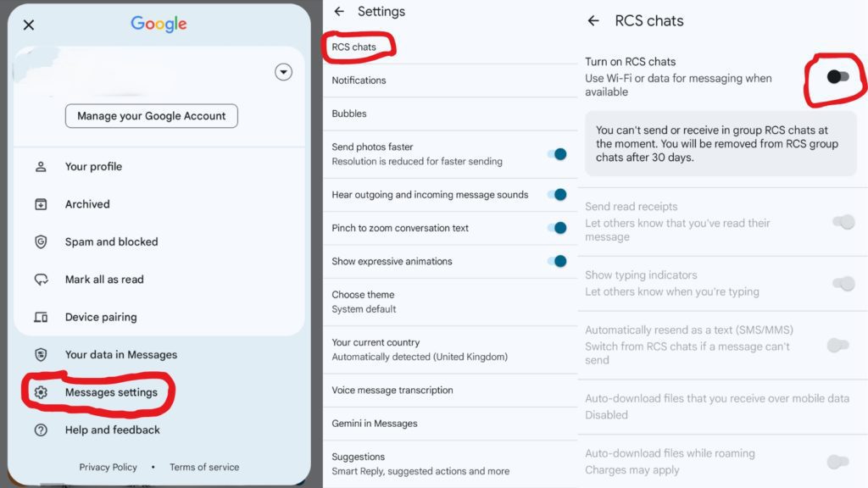Click the Help and feedback label

coord(113,430)
